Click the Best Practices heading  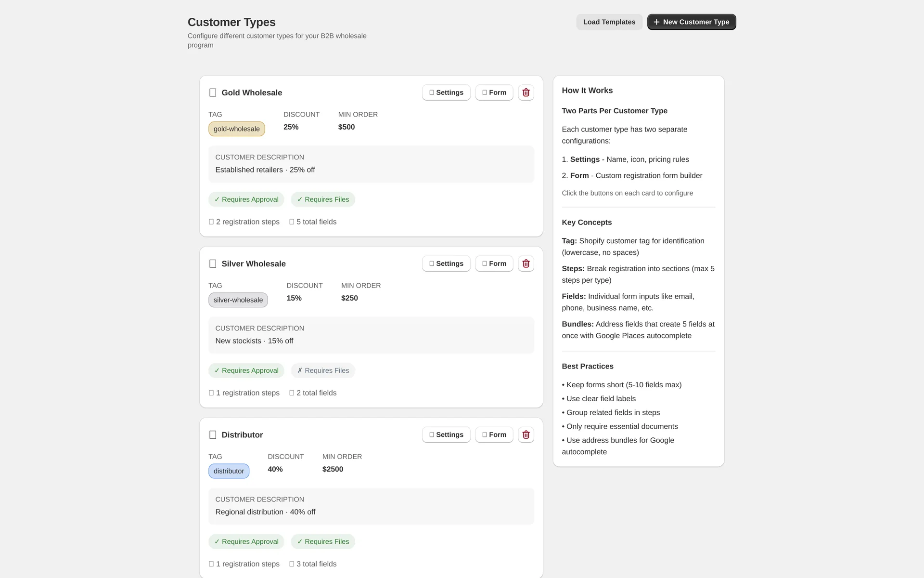pos(588,366)
